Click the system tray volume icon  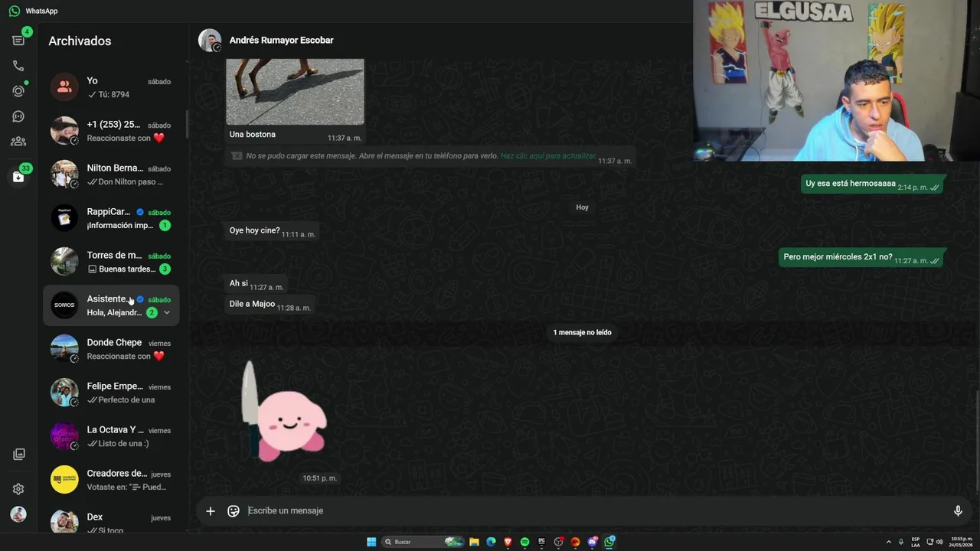point(939,542)
